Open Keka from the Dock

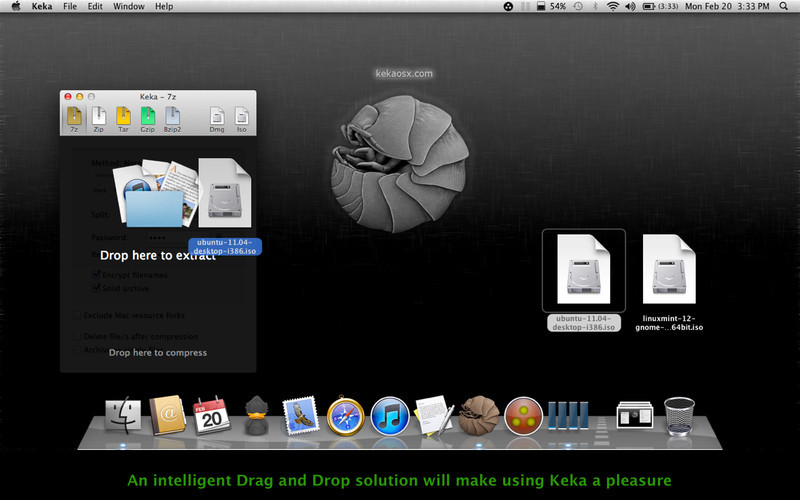coord(478,415)
